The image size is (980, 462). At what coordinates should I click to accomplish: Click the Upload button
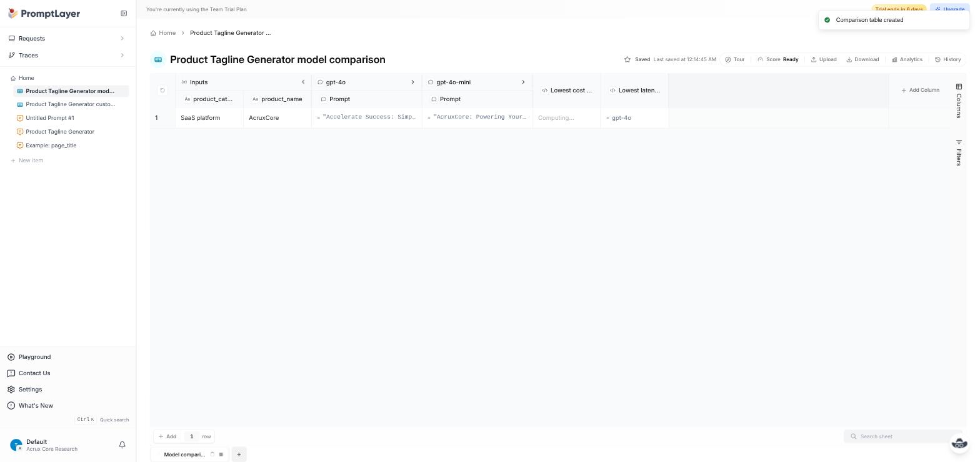tap(824, 60)
